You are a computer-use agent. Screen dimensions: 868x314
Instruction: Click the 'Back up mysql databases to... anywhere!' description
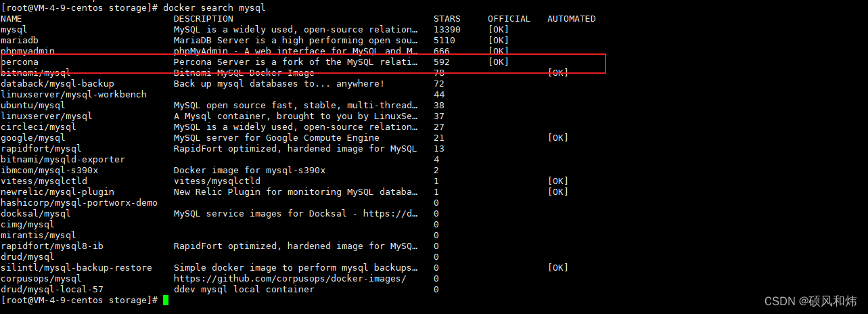[279, 84]
